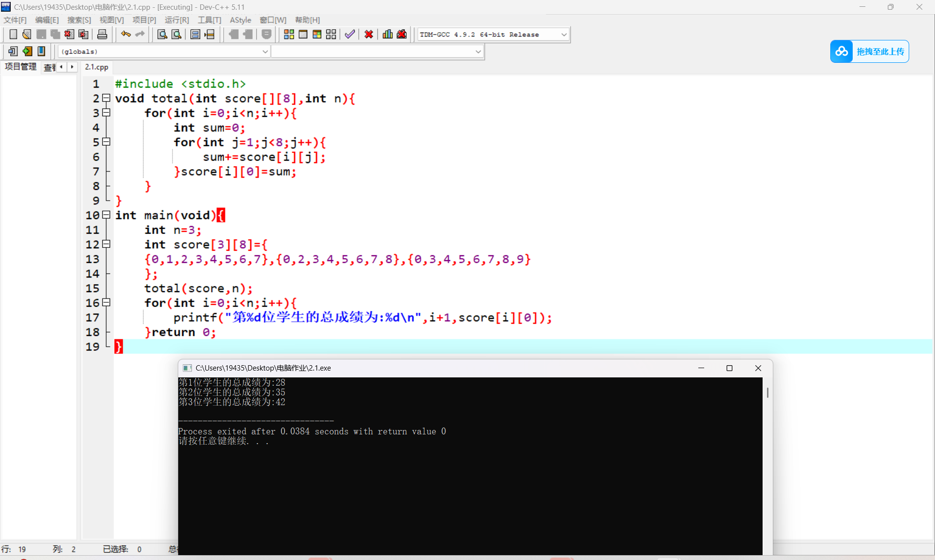Image resolution: width=935 pixels, height=560 pixels.
Task: Click the console window vertical scrollbar
Action: coord(767,392)
